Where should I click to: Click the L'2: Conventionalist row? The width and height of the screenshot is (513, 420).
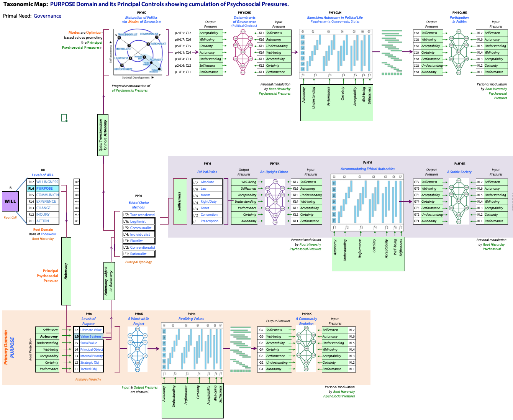(x=139, y=248)
